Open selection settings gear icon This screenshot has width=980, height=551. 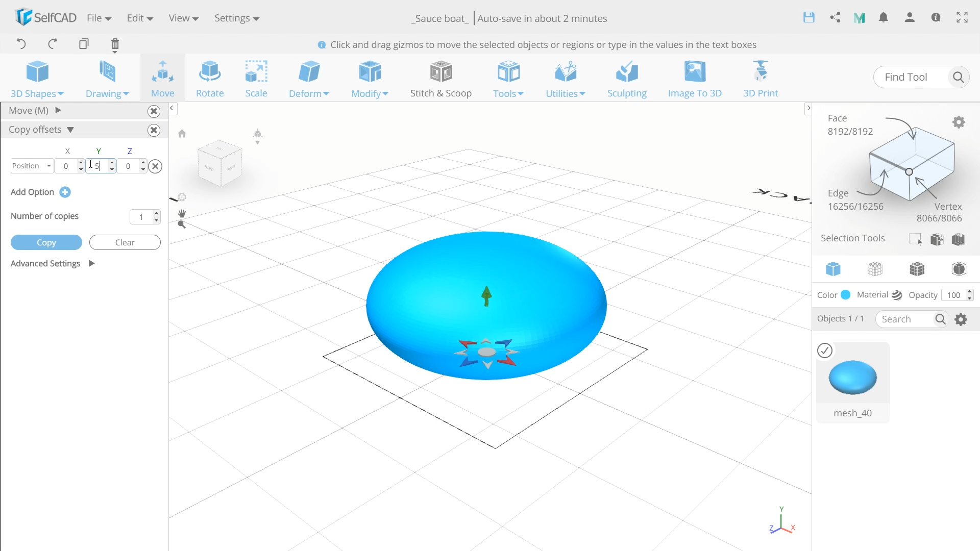click(x=959, y=122)
